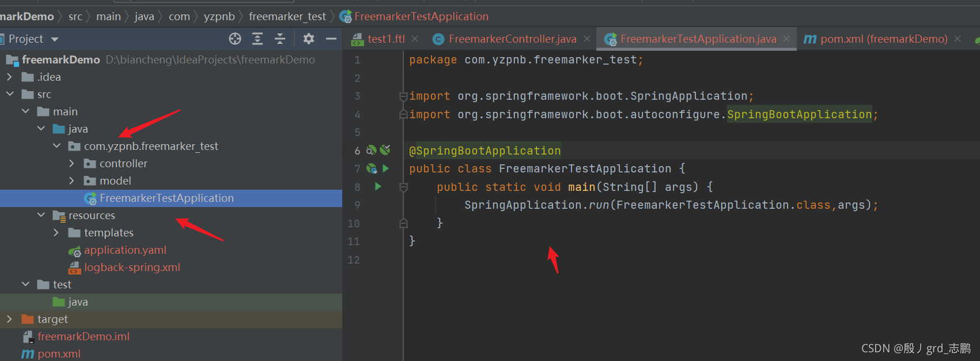Click the orange target folder icon
980x361 pixels.
pyautogui.click(x=27, y=319)
